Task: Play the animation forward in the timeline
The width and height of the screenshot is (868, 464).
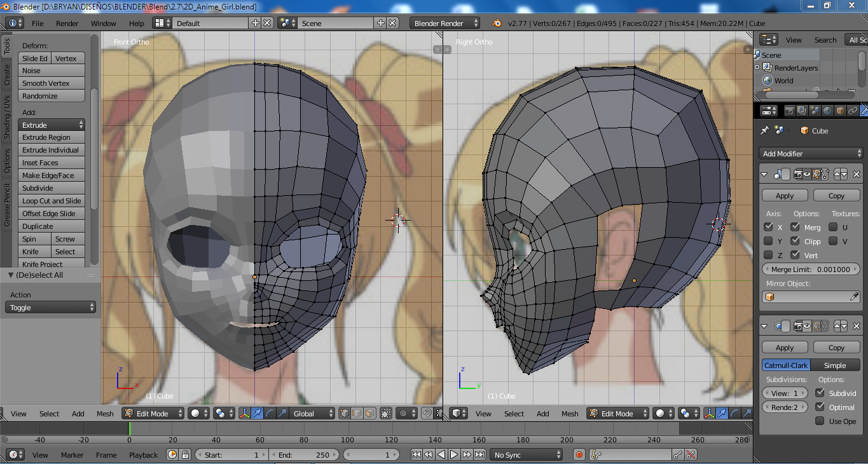Action: [454, 454]
